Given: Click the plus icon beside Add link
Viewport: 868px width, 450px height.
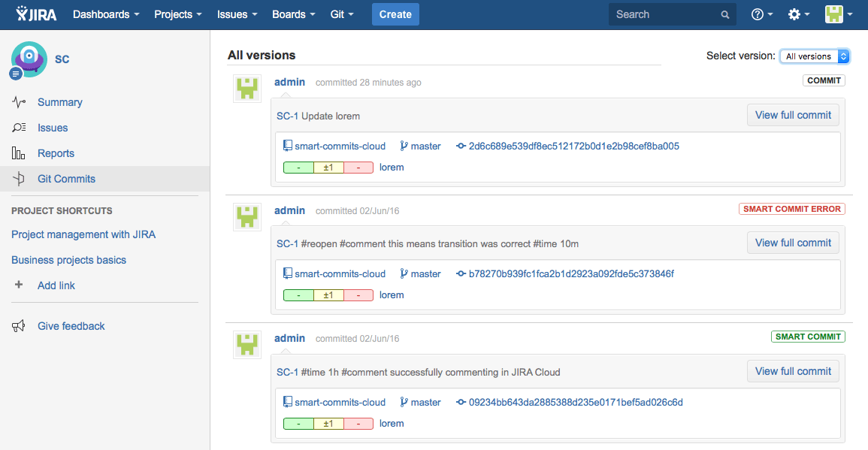Looking at the screenshot, I should click(19, 285).
